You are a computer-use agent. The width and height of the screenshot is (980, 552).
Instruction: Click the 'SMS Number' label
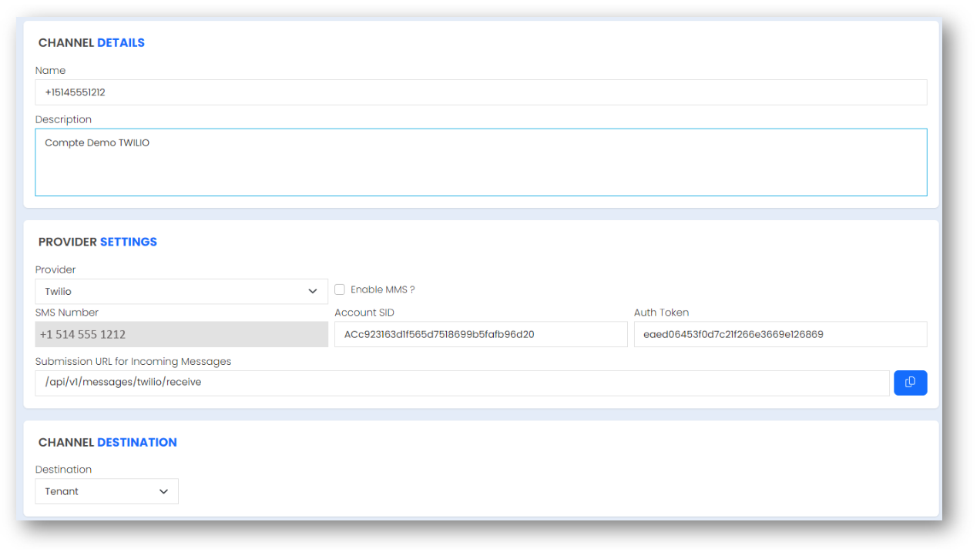(67, 313)
